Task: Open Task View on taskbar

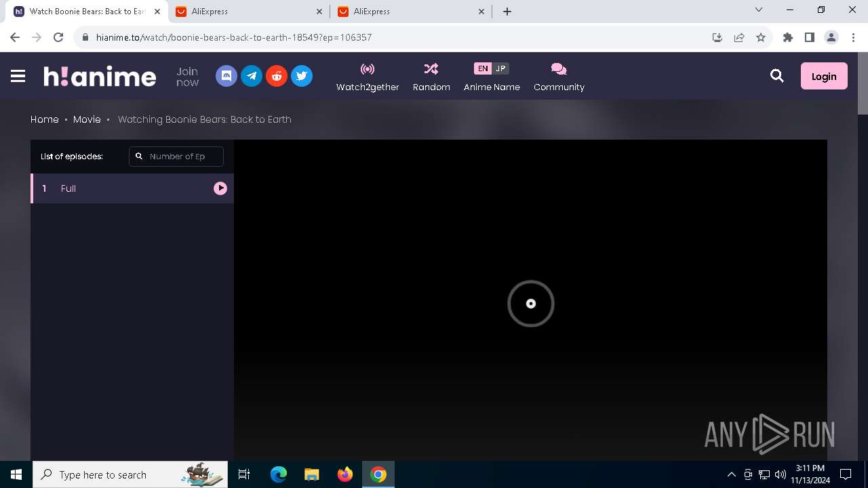Action: 244,474
